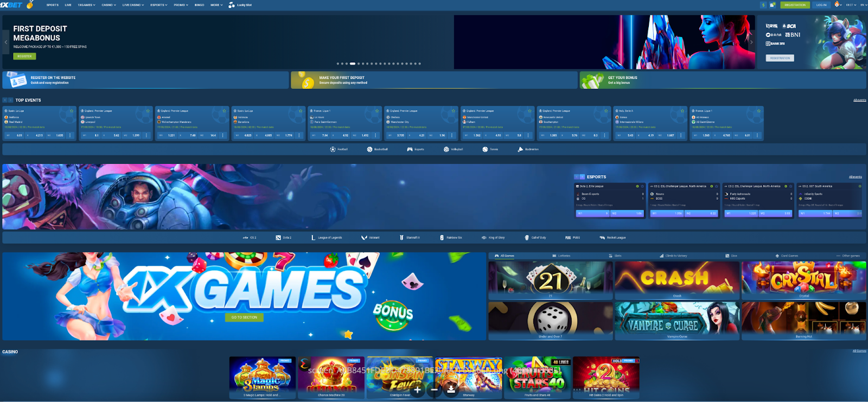The height and width of the screenshot is (402, 868).
Task: Click REGISTER on First Deposit Megabonus banner
Action: [x=24, y=56]
